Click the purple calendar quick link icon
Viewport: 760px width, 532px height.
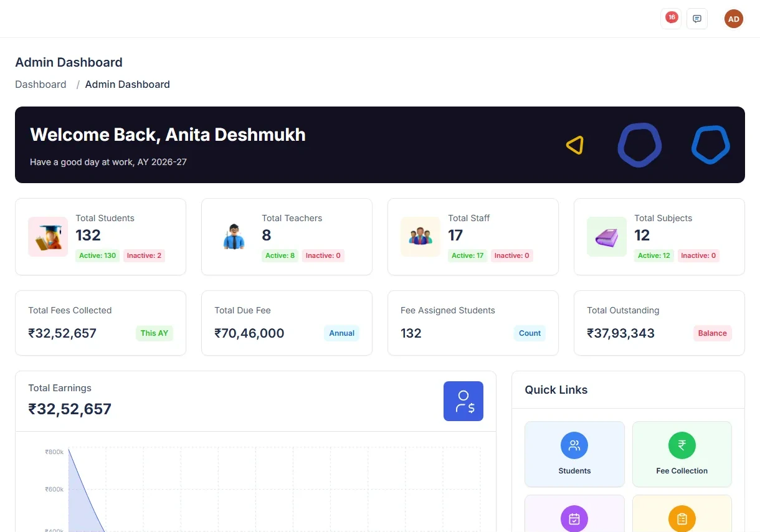tap(574, 518)
